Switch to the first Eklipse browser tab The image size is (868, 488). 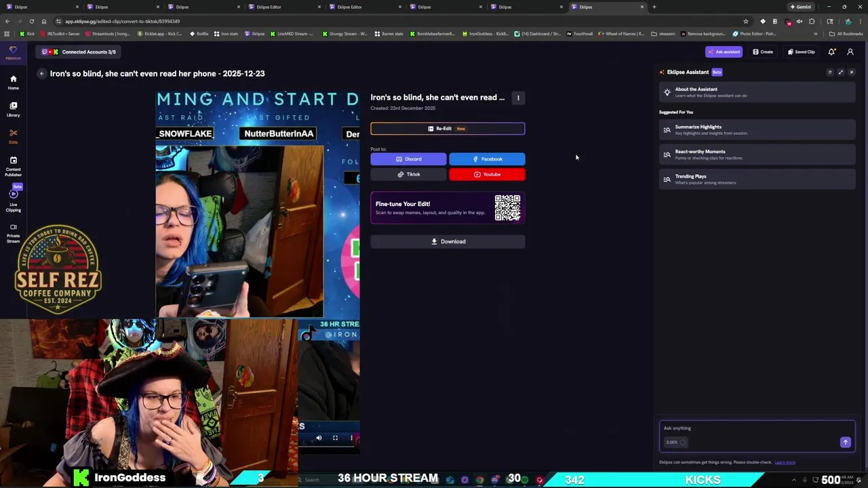[42, 7]
